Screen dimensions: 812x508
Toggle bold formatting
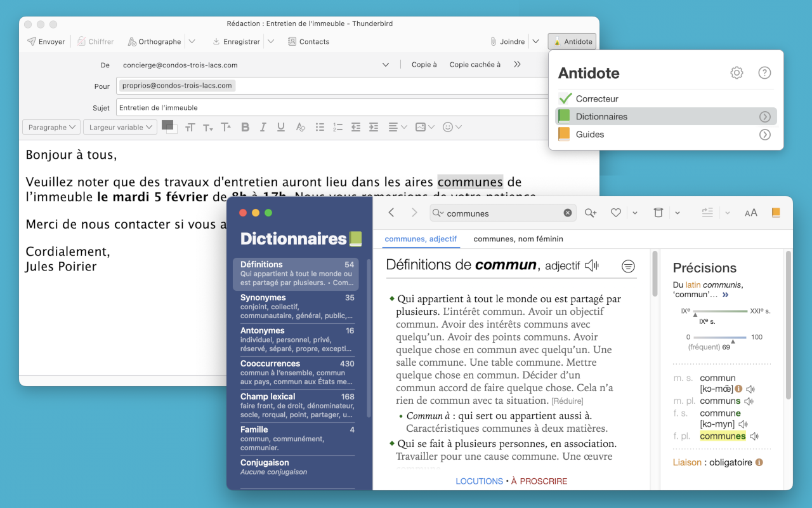click(x=245, y=127)
